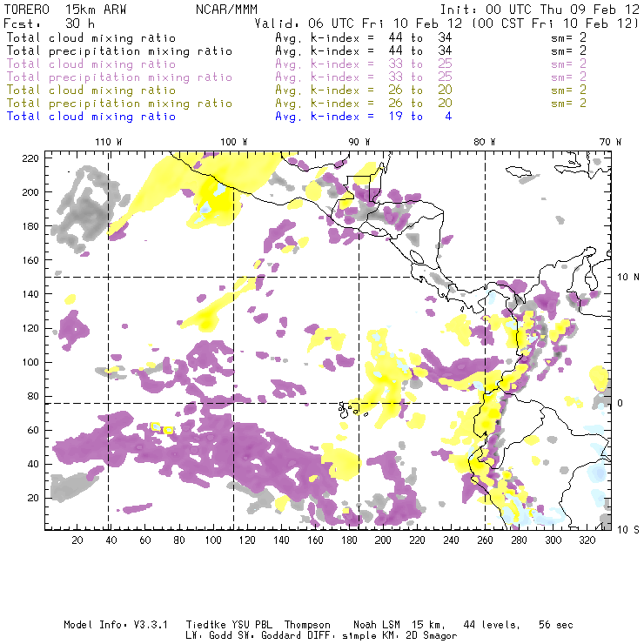Click the "70 W" longitude label

[610, 142]
